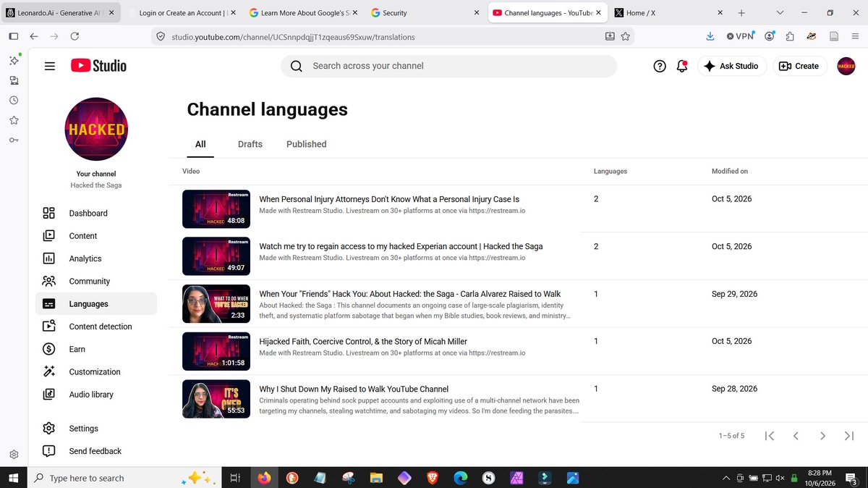Go to the previous page of results

click(x=796, y=436)
